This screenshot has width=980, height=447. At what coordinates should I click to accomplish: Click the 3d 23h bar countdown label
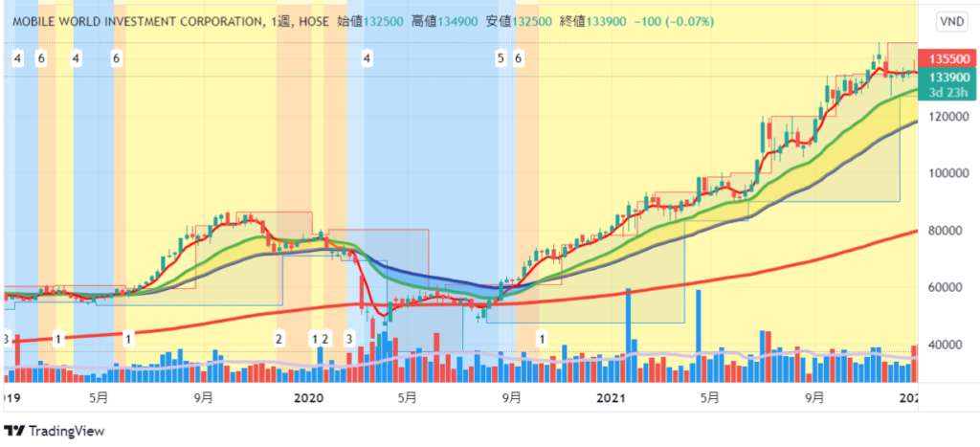(948, 93)
